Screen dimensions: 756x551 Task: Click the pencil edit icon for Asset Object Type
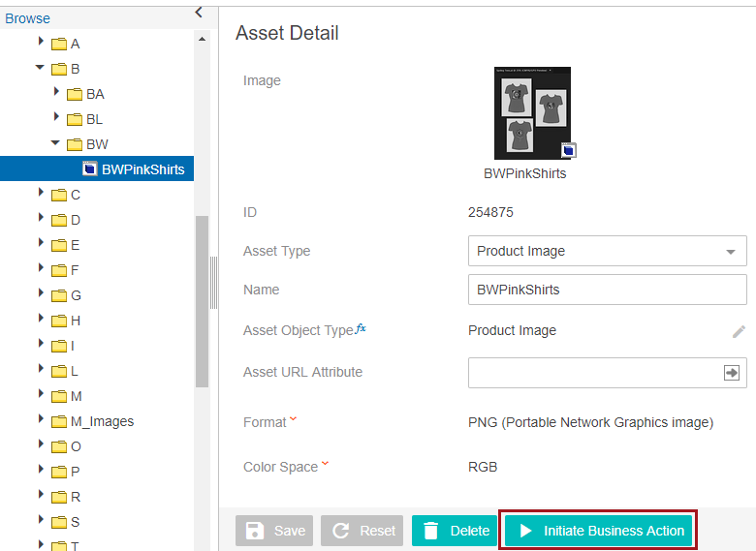(739, 331)
